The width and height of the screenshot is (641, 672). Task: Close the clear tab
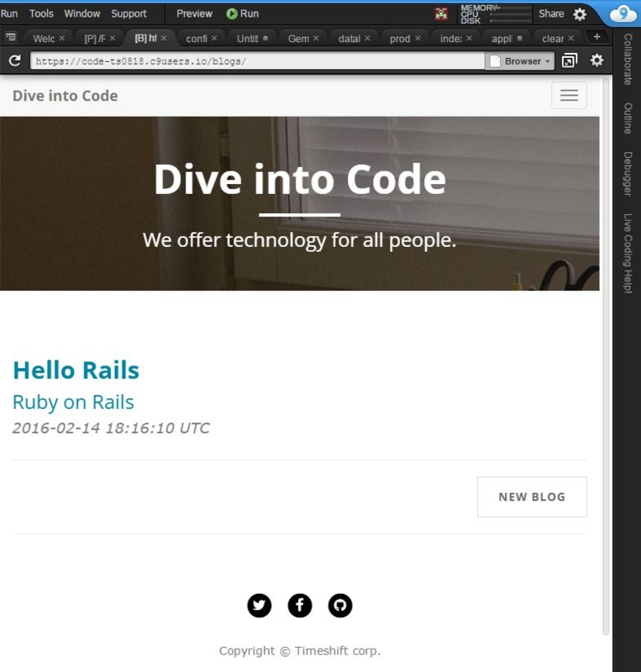(x=570, y=38)
